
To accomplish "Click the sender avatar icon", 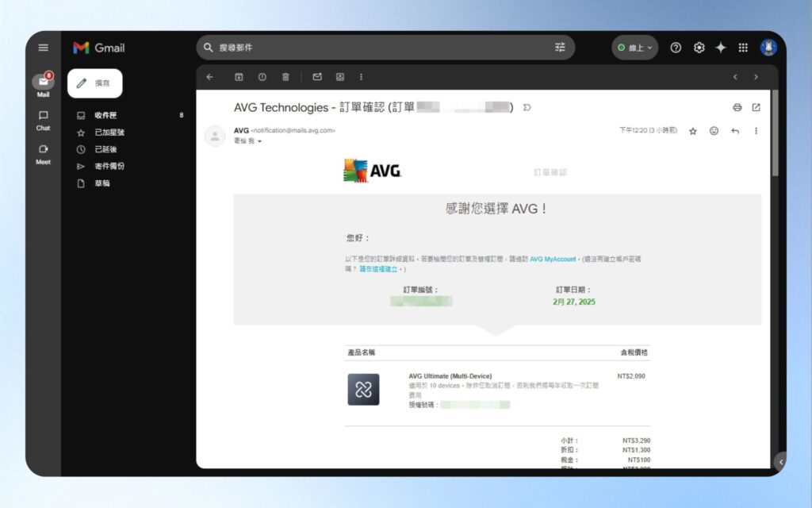I will [x=215, y=136].
